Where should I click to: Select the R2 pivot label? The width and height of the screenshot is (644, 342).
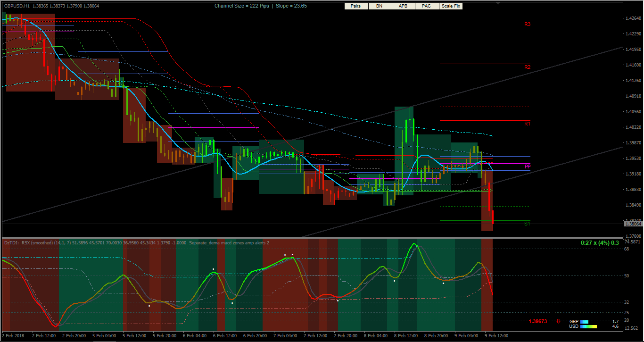[x=528, y=67]
